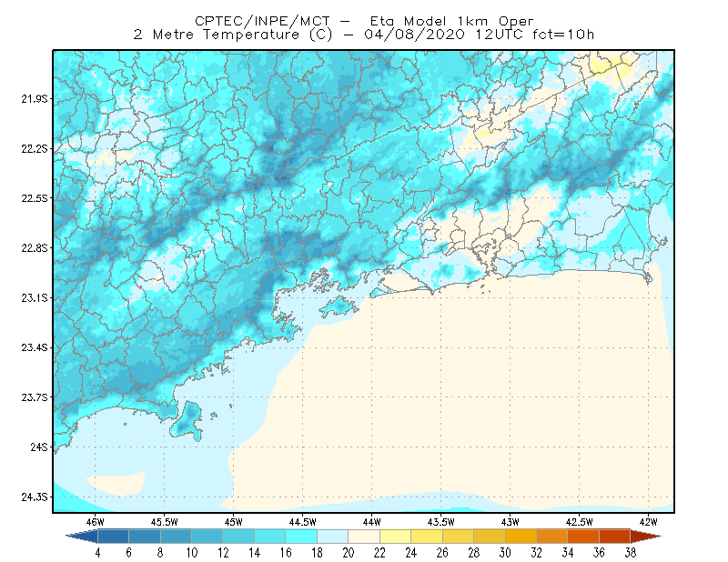Click the right dark red colorbar arrow
Screen dimensions: 728x562
[x=646, y=537]
